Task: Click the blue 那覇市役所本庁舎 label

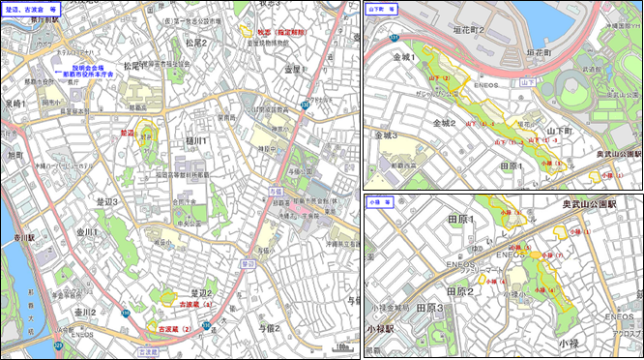Action: click(88, 75)
